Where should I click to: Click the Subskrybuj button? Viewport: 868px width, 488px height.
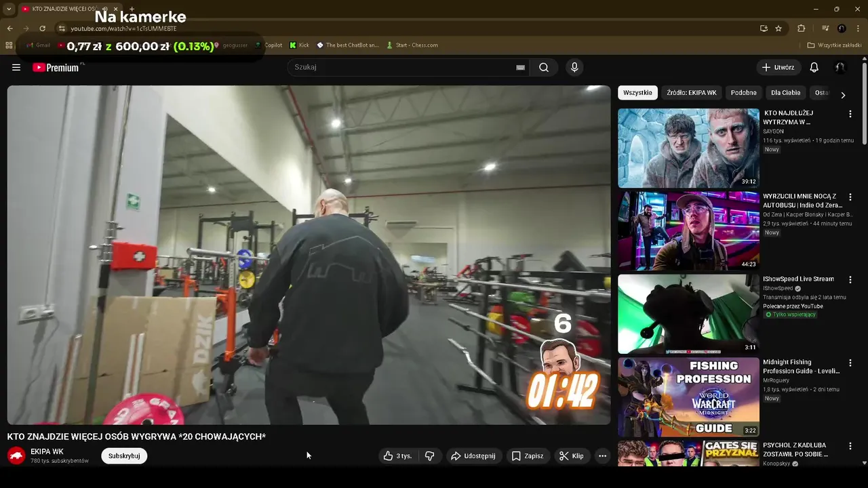(124, 456)
